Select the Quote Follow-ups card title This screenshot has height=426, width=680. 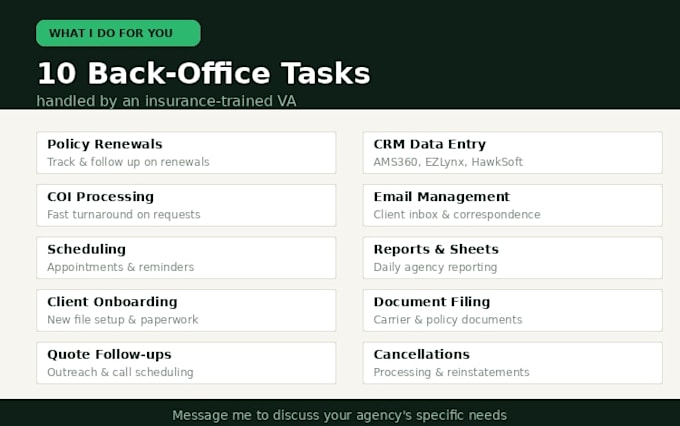109,354
